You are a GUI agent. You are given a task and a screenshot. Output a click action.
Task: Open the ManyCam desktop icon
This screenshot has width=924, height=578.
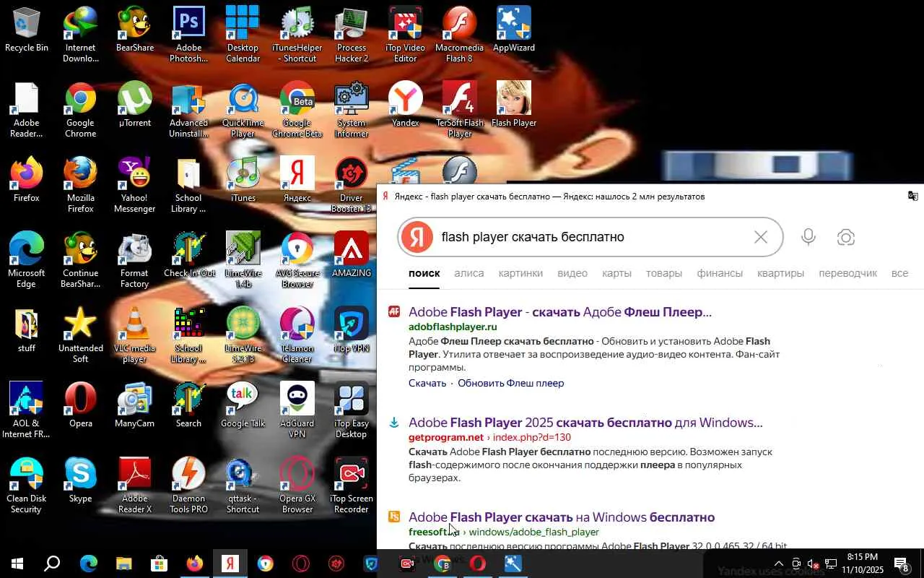[x=135, y=406]
